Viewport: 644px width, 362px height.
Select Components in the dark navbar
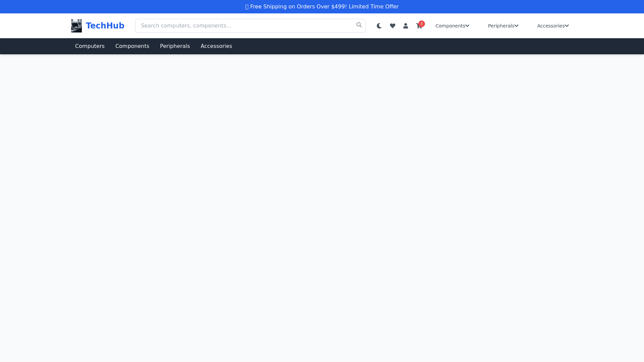[132, 46]
